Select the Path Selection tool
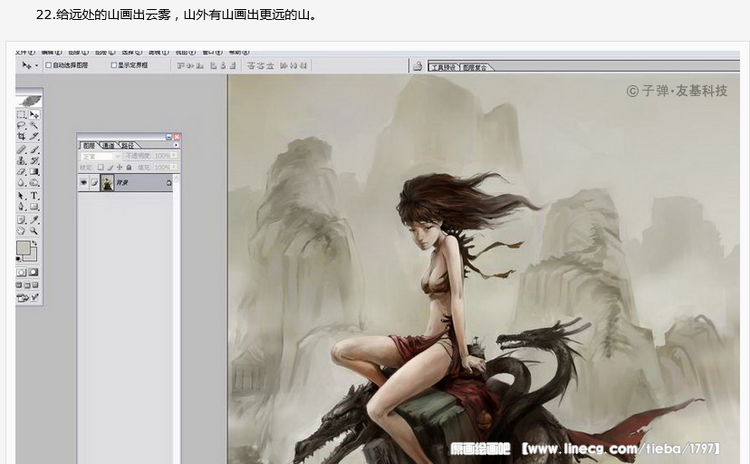 [x=21, y=196]
